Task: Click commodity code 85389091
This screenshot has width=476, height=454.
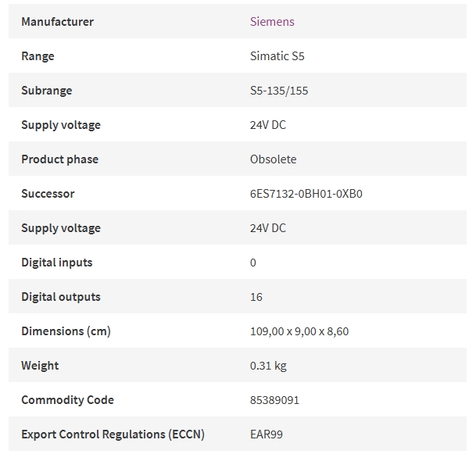Action: 274,400
